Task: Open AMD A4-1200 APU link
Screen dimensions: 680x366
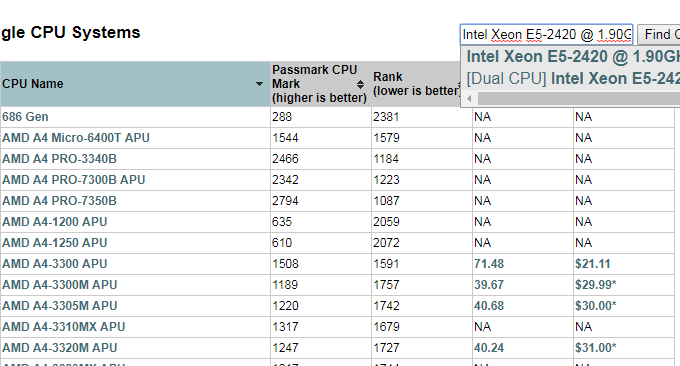Action: coord(55,222)
